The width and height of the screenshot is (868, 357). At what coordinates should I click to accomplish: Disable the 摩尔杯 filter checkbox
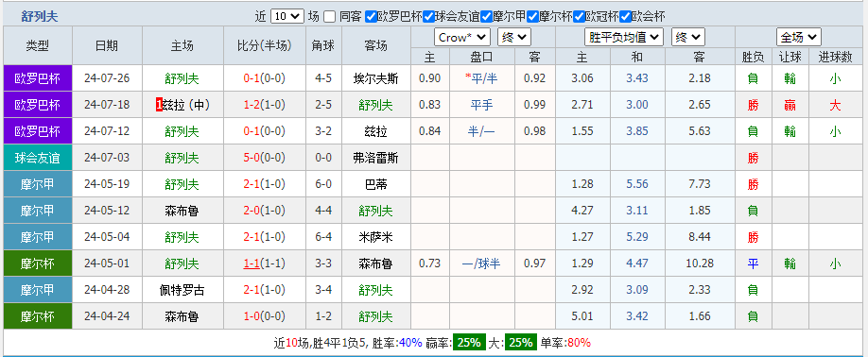[x=533, y=17]
